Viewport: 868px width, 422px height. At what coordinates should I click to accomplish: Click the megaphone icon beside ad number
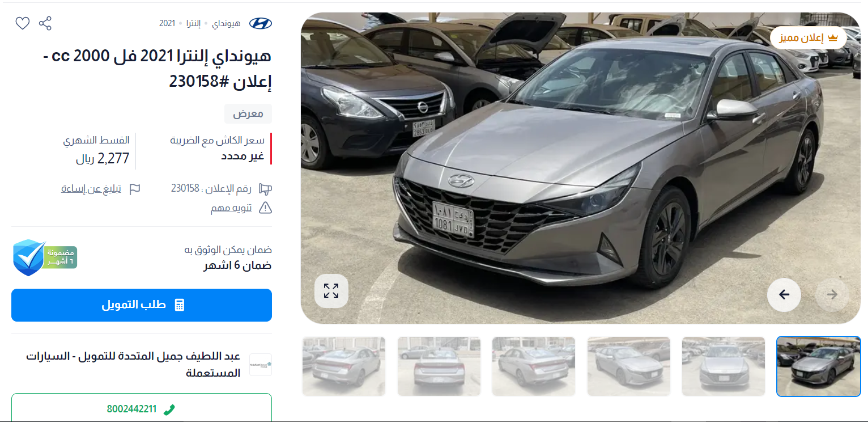(265, 189)
